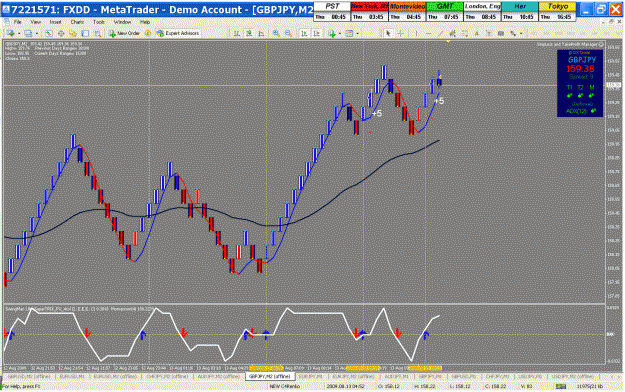Image resolution: width=625 pixels, height=392 pixels.
Task: Select the Arrows objects icon
Action: coord(513,34)
